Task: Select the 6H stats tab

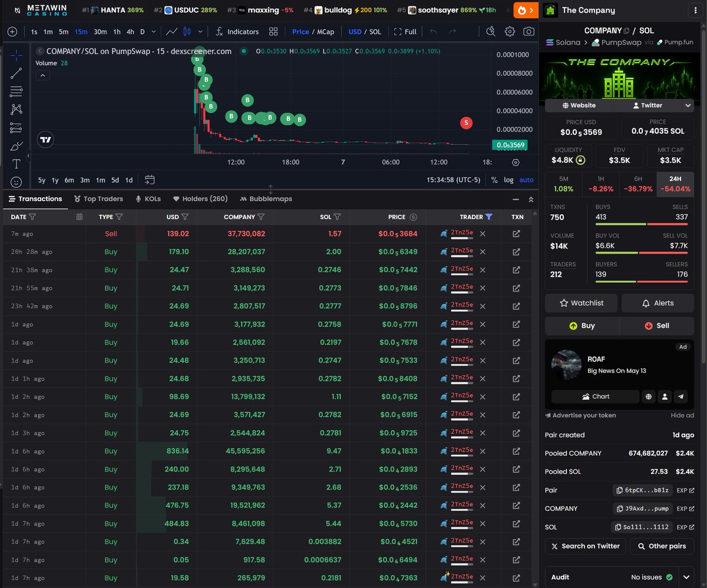Action: 638,184
